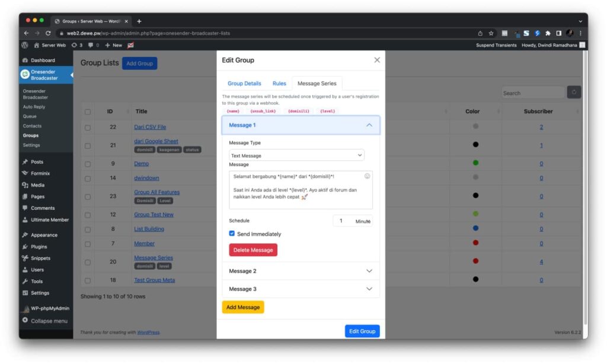
Task: Click the Schedule number input field
Action: [x=343, y=221]
